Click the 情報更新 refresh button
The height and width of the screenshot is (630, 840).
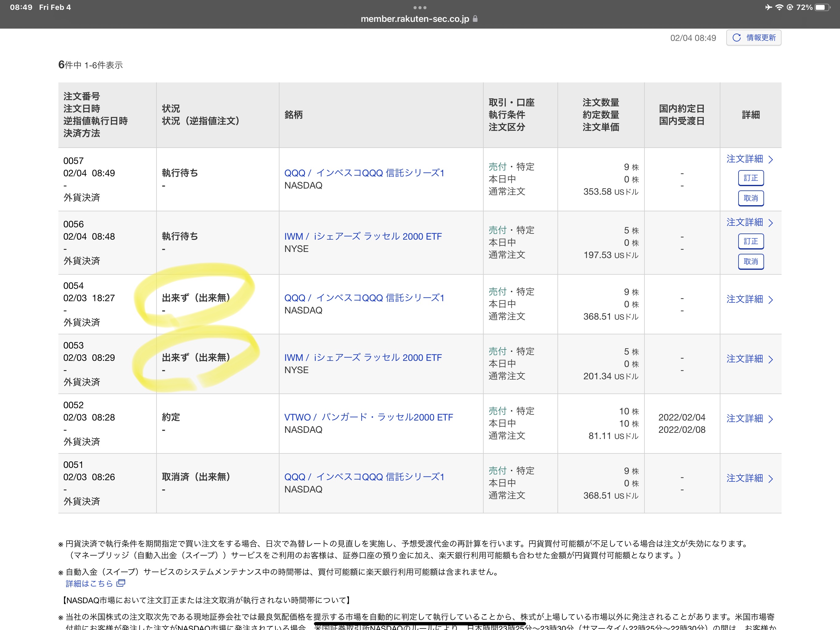[x=753, y=38]
